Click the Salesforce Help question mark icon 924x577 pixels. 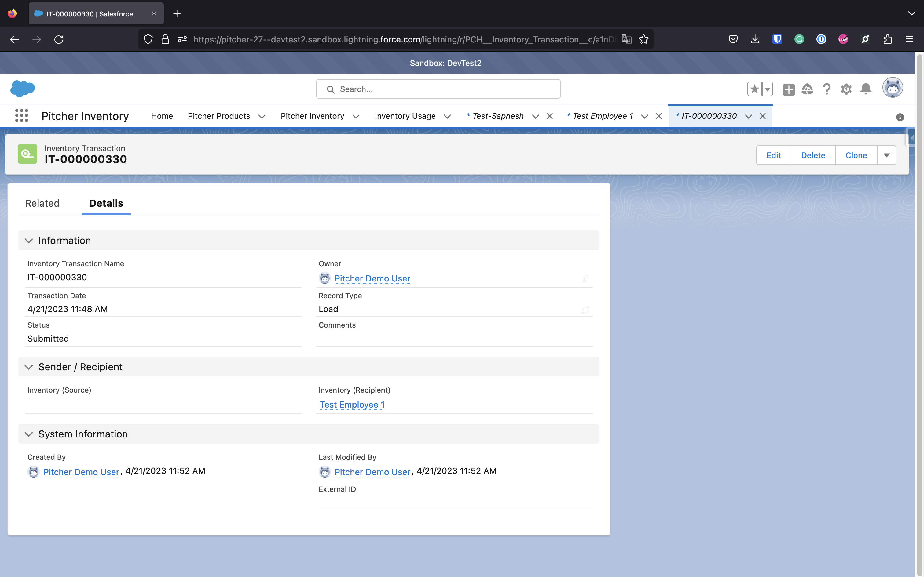click(827, 89)
